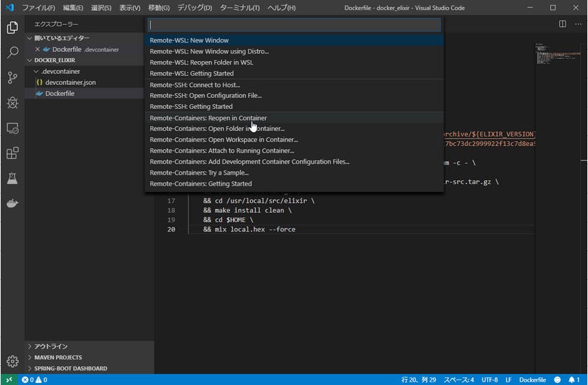Click the LF end-of-line status
The height and width of the screenshot is (385, 588).
coord(508,380)
